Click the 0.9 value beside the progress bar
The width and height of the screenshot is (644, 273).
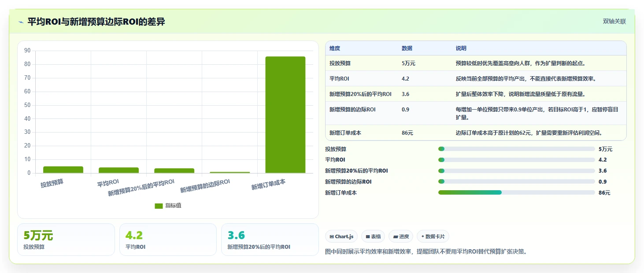point(603,181)
